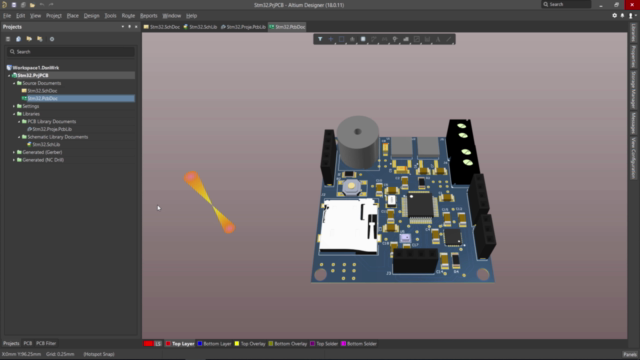Collapse the Source Documents folder
Screen dimensions: 640x360
coord(14,83)
